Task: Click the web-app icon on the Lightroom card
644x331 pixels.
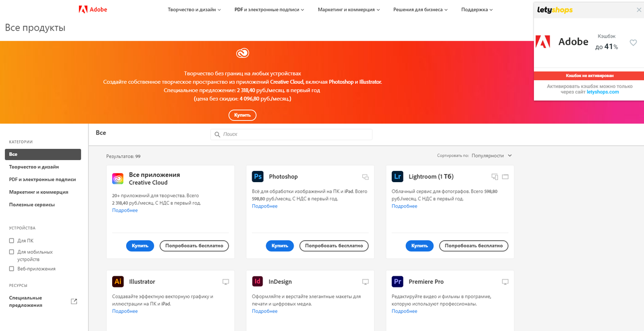Action: [x=505, y=177]
